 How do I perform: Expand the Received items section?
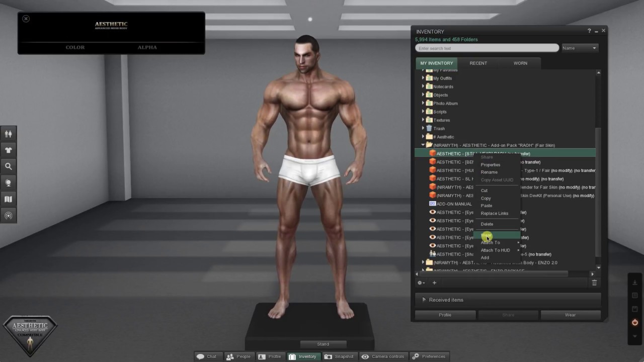508,300
